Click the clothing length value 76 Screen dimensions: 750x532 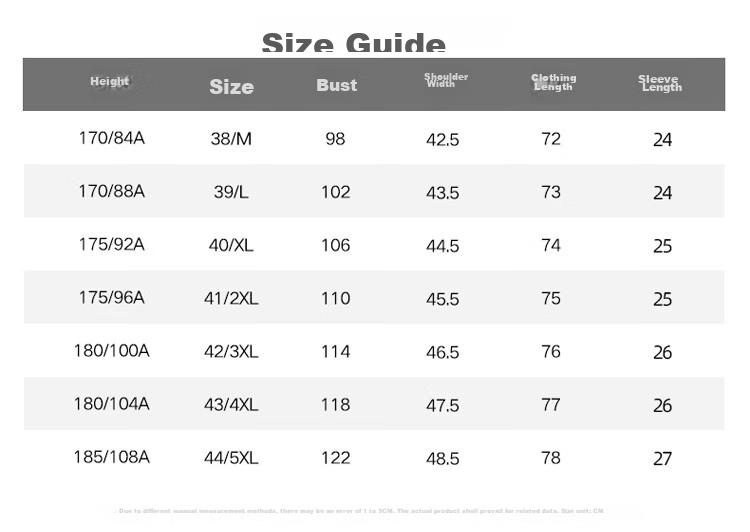pos(551,351)
